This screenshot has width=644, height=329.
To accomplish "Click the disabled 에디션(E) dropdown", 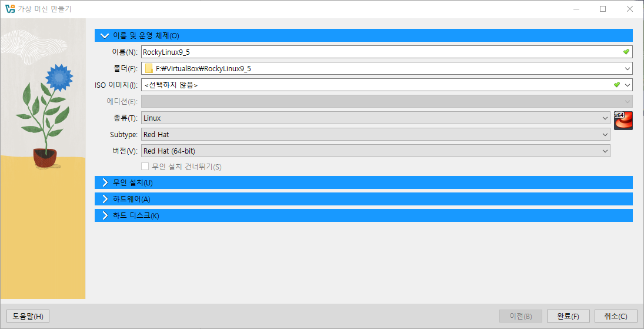I will coord(386,101).
